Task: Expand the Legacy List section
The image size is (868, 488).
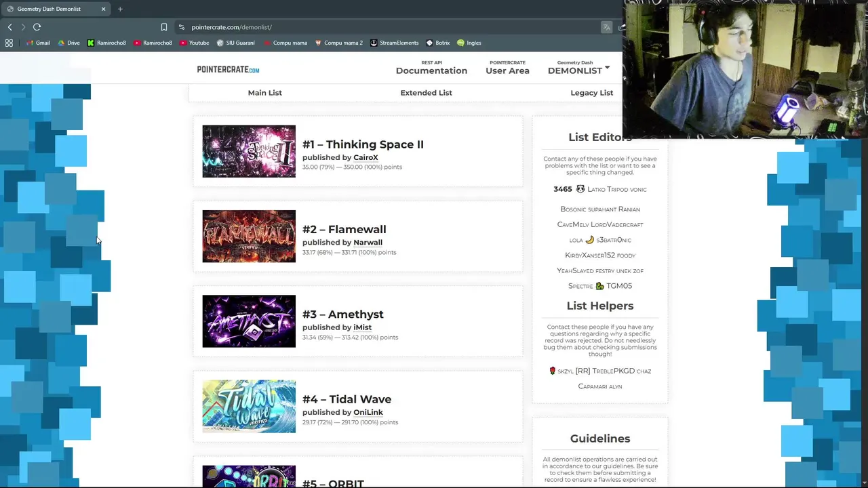Action: point(591,93)
